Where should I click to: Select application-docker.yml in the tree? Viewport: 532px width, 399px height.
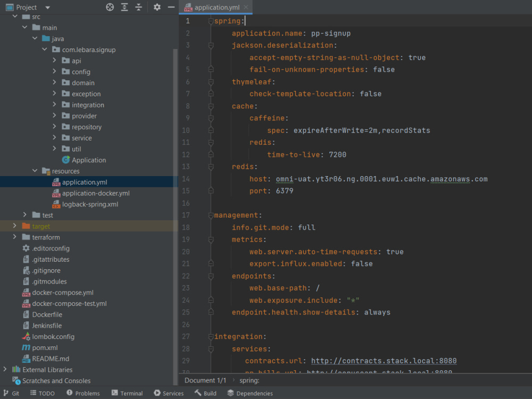pyautogui.click(x=90, y=193)
